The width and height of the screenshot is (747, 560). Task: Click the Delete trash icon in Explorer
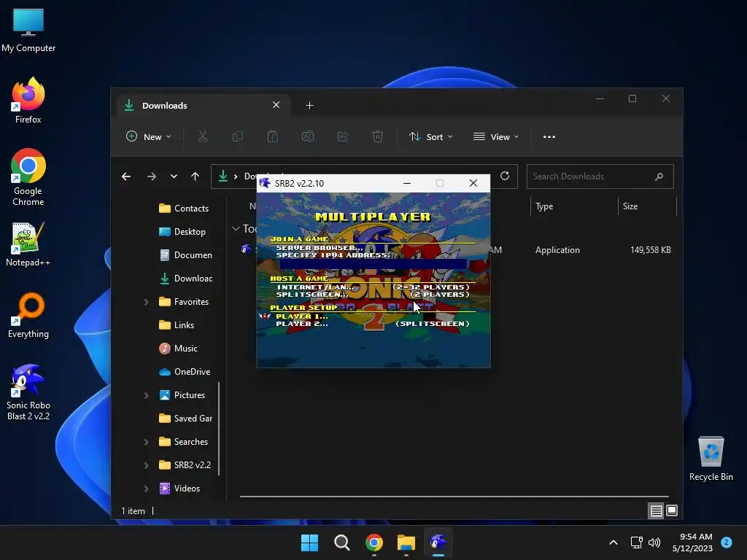click(377, 136)
